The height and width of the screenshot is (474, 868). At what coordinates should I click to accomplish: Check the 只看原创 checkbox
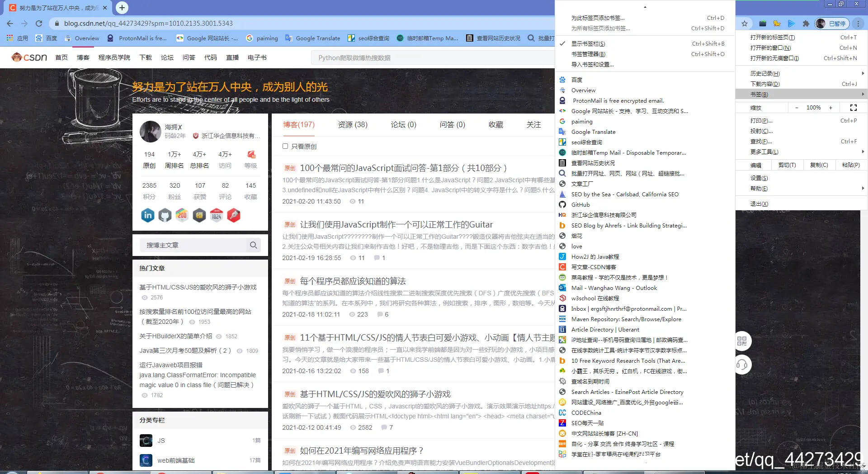[285, 146]
